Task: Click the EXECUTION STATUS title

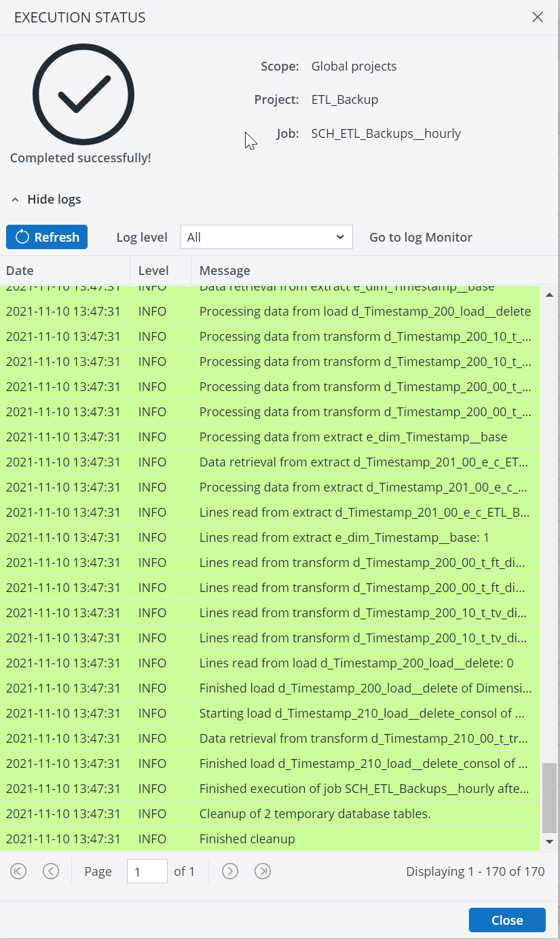Action: tap(80, 18)
